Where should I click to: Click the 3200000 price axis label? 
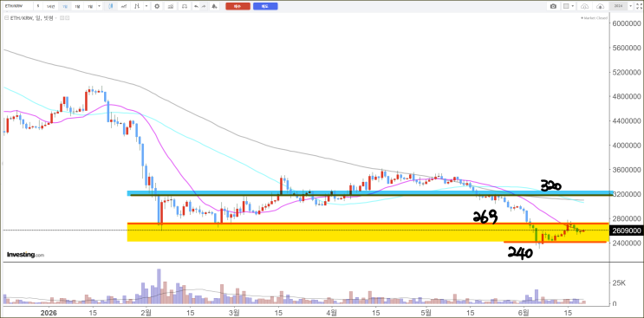(627, 194)
